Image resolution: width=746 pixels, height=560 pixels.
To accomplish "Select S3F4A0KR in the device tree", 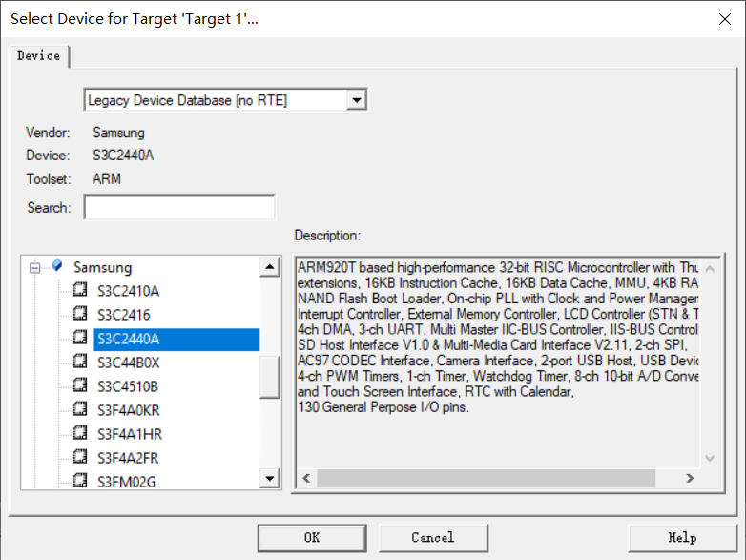I will tap(129, 410).
